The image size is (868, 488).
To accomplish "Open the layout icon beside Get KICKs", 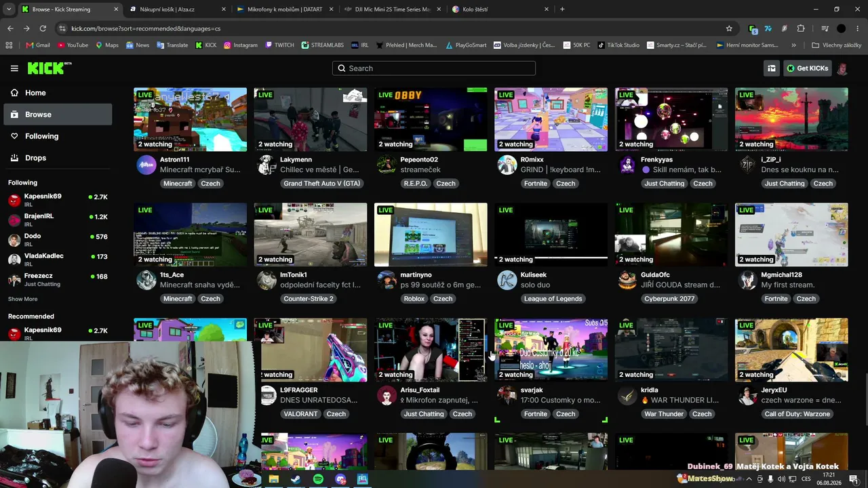I will coord(771,68).
